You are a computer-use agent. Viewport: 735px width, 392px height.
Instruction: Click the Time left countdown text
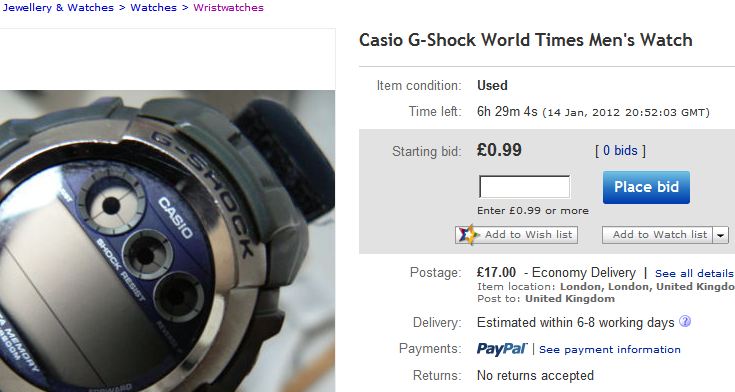point(593,112)
